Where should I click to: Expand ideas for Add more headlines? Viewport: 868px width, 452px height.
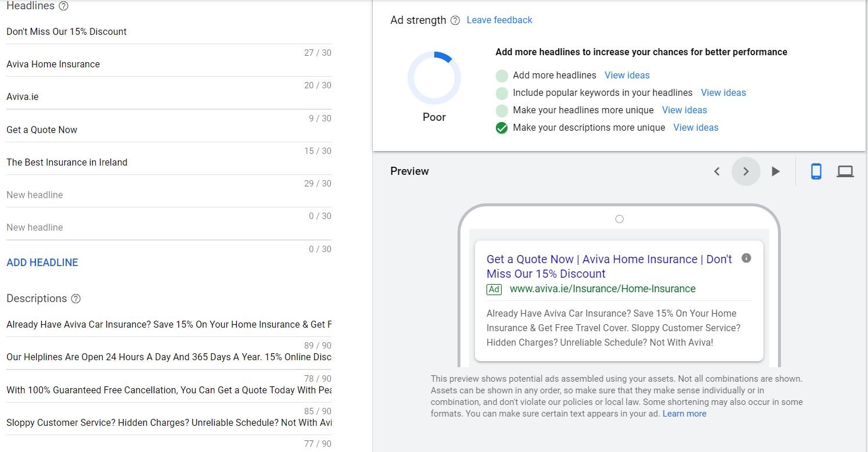click(x=627, y=76)
